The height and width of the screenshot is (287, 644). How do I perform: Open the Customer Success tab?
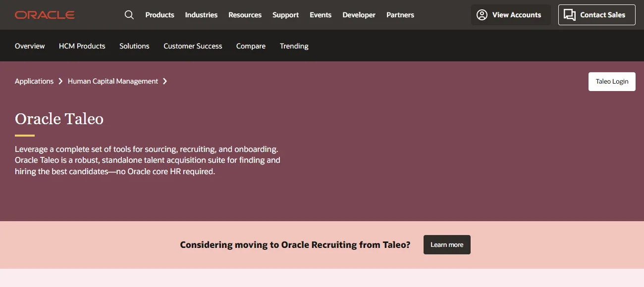pyautogui.click(x=193, y=46)
